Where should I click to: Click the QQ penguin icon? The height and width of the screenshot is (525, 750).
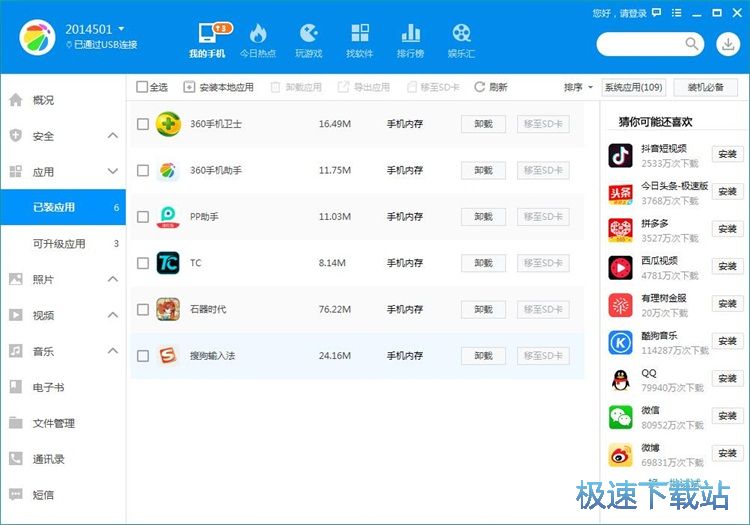tap(620, 380)
